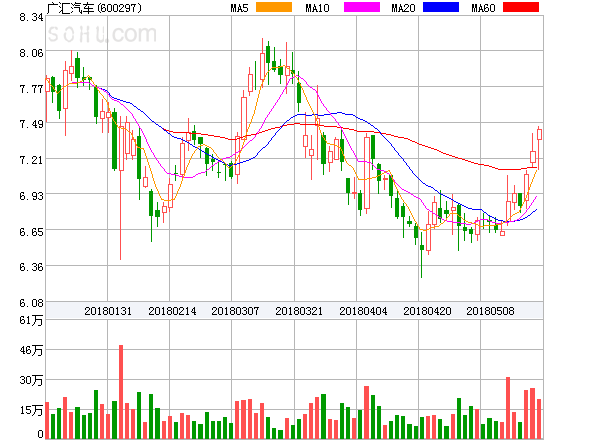600x440 pixels.
Task: Click the 20180420 date label
Action: 427,311
